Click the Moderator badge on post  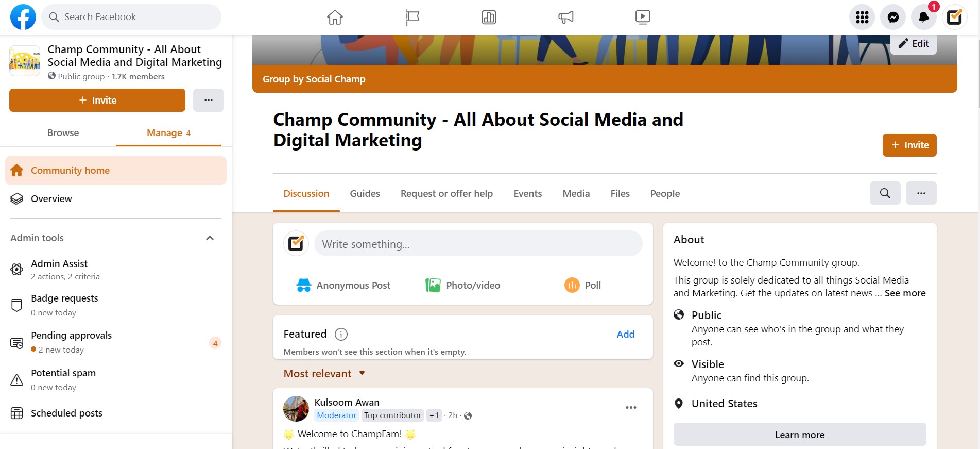click(x=337, y=415)
